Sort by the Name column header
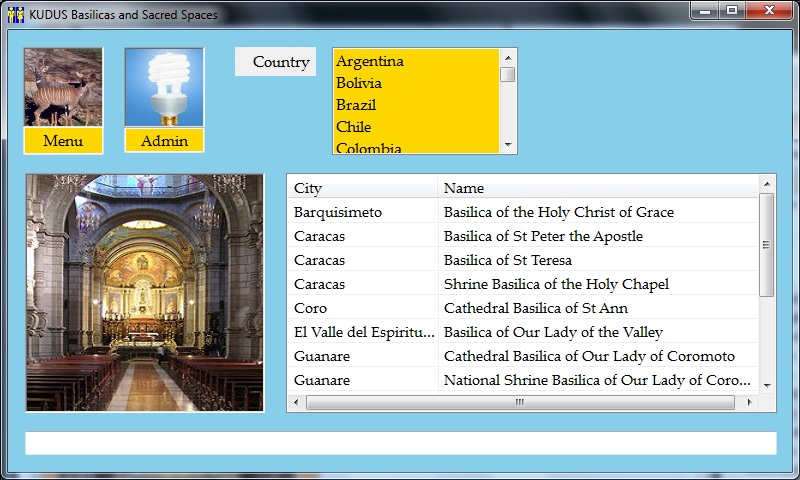Screen dimensions: 800x480 click(598, 188)
